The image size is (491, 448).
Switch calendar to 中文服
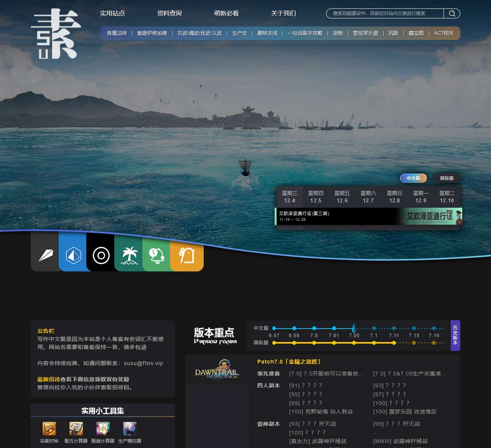pyautogui.click(x=414, y=178)
